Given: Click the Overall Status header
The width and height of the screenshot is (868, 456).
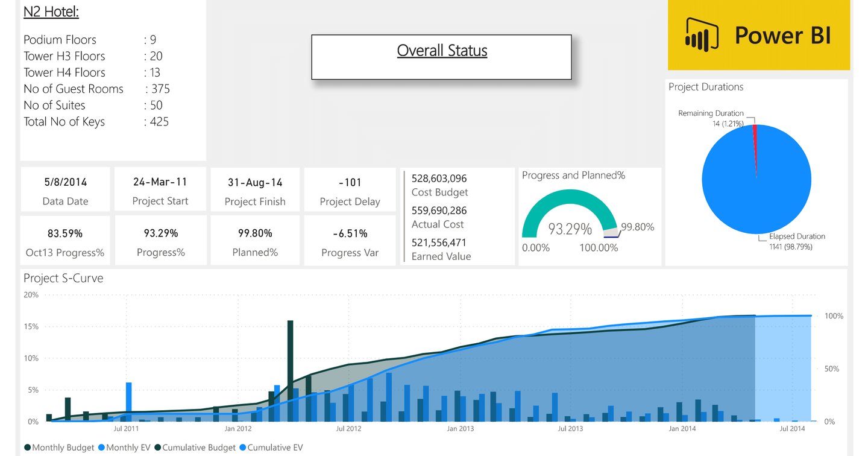Looking at the screenshot, I should click(441, 51).
